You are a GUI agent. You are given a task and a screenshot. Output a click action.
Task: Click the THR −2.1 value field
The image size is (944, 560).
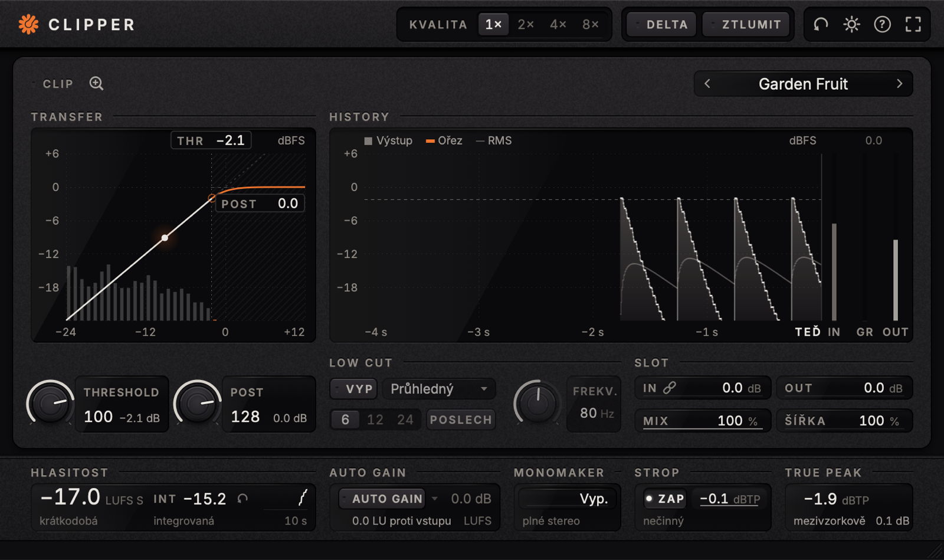point(211,140)
